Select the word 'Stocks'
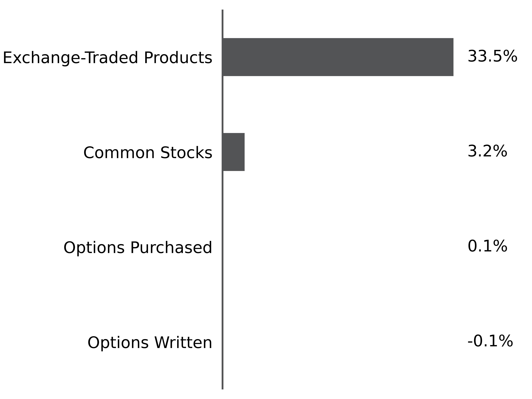This screenshot has height=399, width=532. click(x=186, y=153)
